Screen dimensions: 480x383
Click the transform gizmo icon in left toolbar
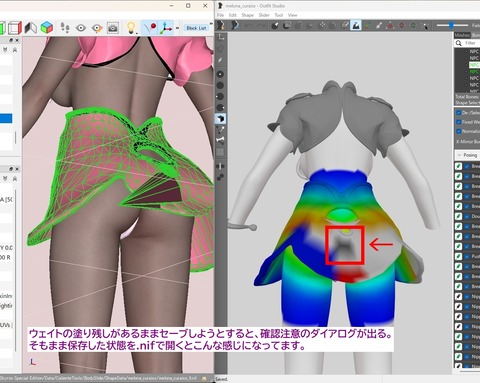pos(221,37)
